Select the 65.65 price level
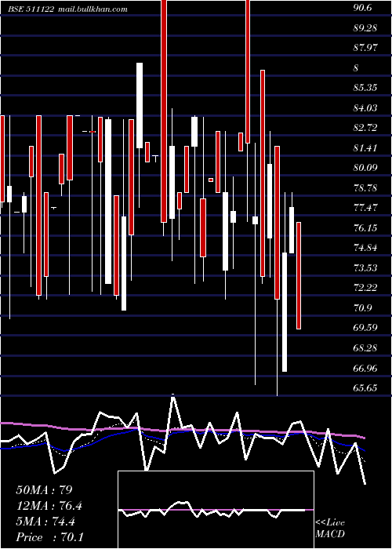The width and height of the screenshot is (392, 549). click(365, 388)
